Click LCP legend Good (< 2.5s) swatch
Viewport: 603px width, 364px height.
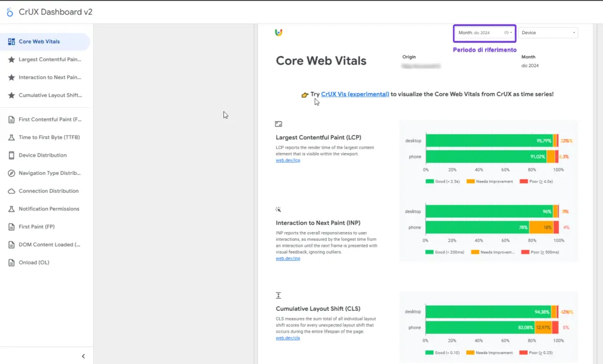[x=429, y=181]
